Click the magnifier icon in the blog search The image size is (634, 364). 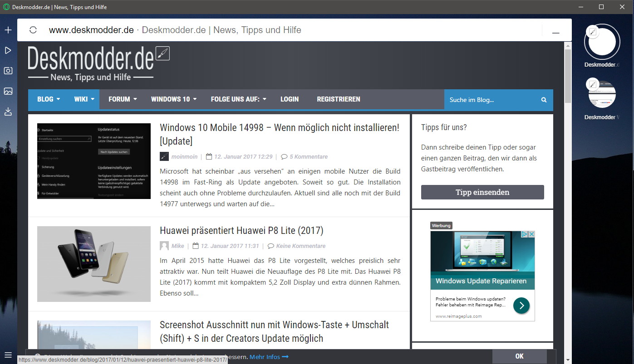coord(544,100)
